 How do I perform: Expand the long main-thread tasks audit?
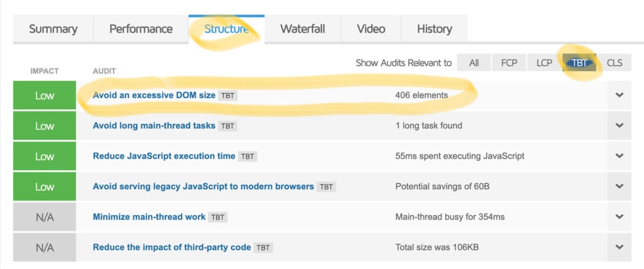tap(619, 126)
